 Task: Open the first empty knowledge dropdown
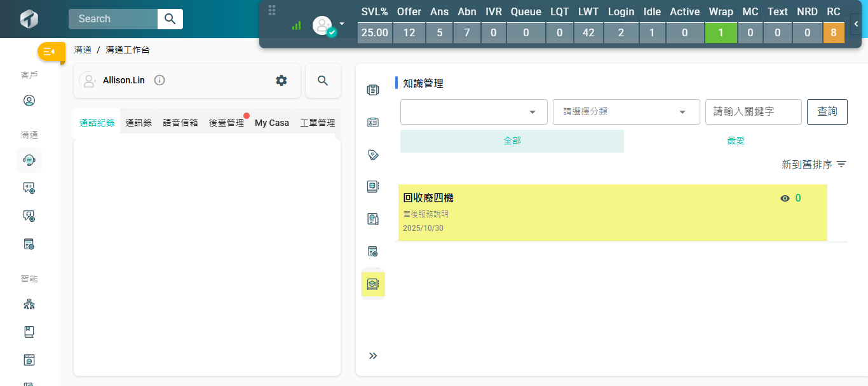tap(473, 112)
